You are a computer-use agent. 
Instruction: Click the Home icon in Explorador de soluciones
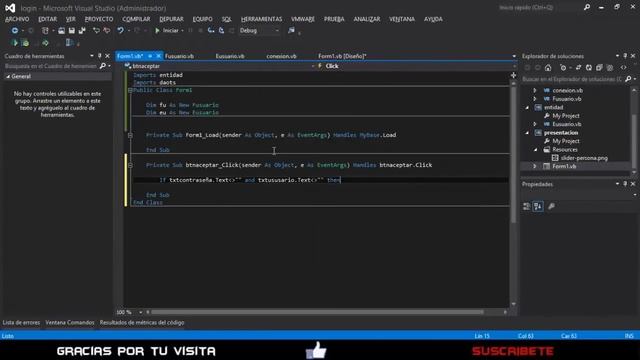(548, 68)
